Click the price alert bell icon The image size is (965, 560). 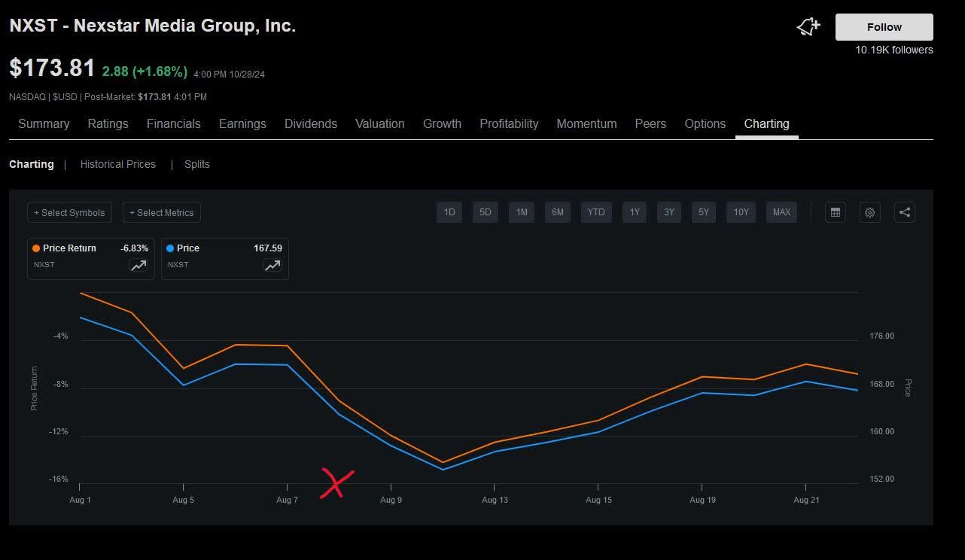808,27
